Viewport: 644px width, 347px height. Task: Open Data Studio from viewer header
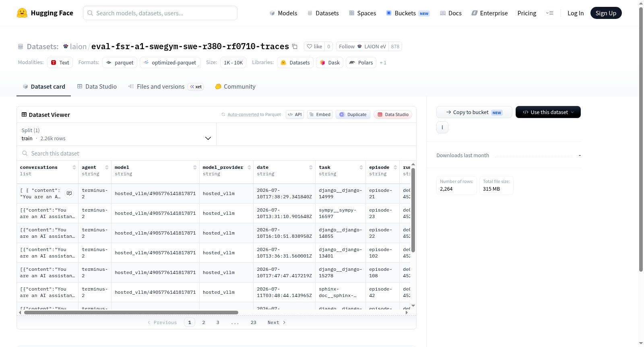coord(393,114)
